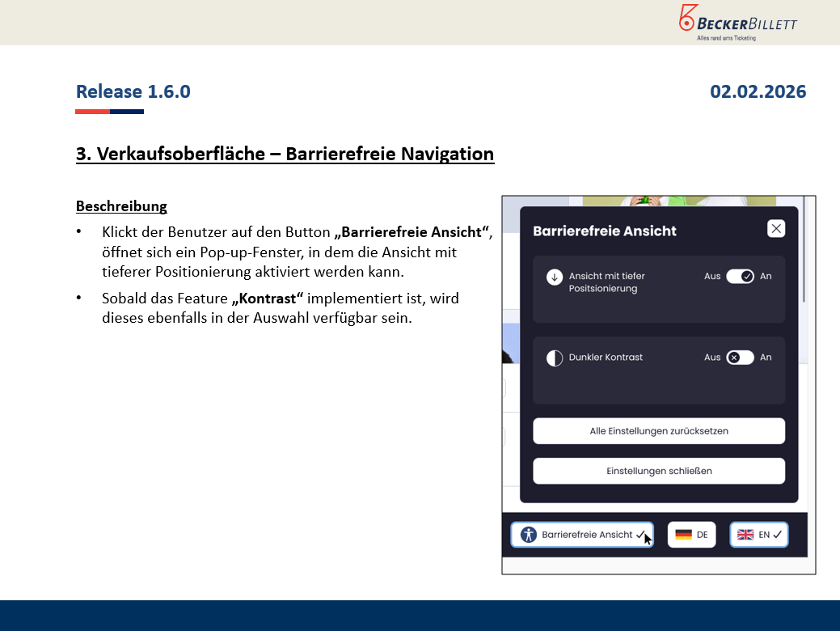Click the popup's vertical scrollbar
840x631 pixels.
(x=804, y=267)
